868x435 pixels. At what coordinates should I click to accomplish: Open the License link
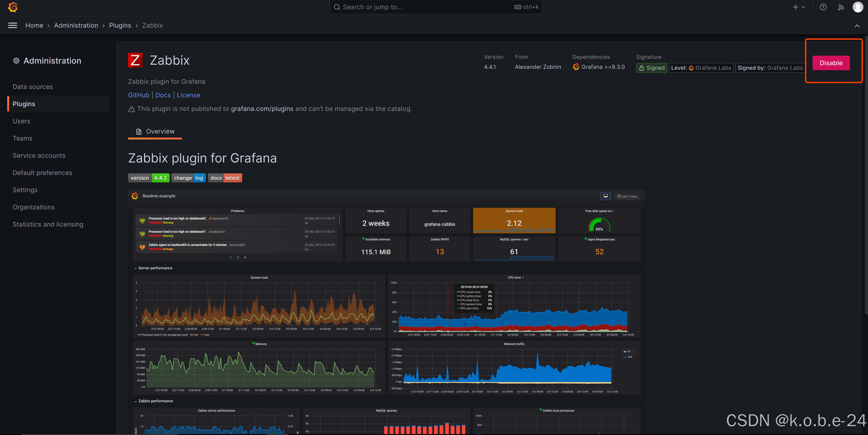click(188, 95)
